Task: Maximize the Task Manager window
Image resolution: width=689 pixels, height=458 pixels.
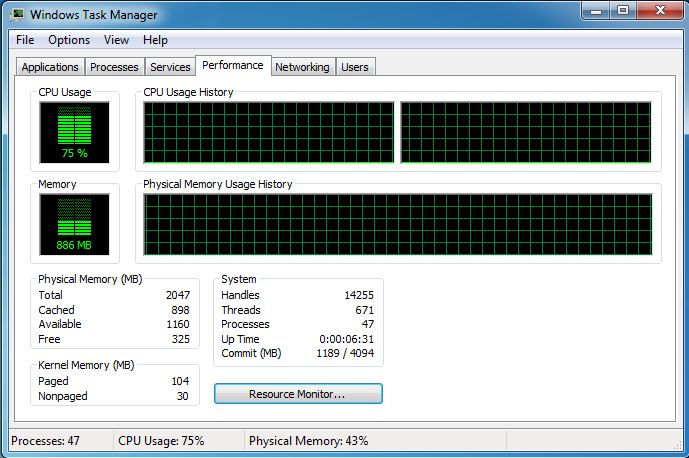Action: 623,12
